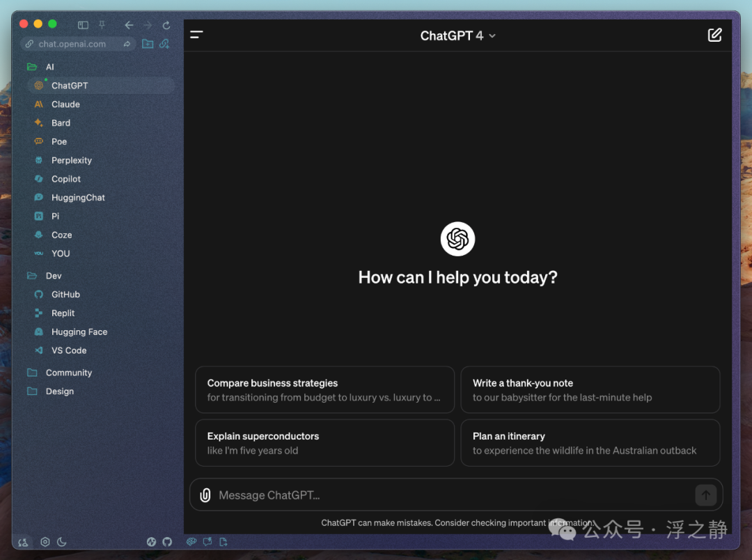Open the ChatGPT 4 model dropdown
The width and height of the screenshot is (752, 560).
(458, 36)
